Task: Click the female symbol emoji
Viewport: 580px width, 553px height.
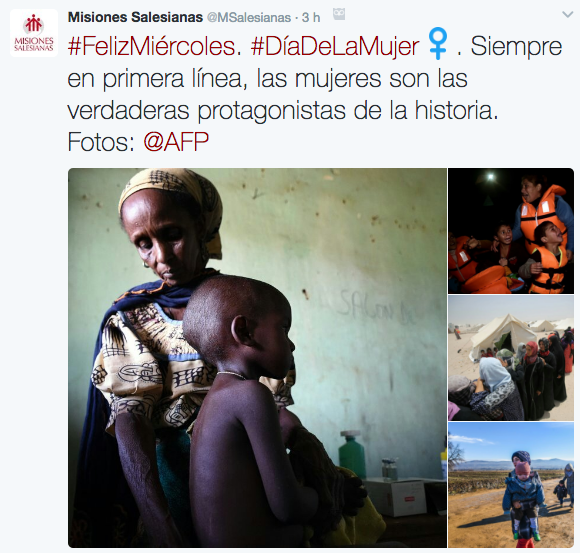Action: (438, 44)
